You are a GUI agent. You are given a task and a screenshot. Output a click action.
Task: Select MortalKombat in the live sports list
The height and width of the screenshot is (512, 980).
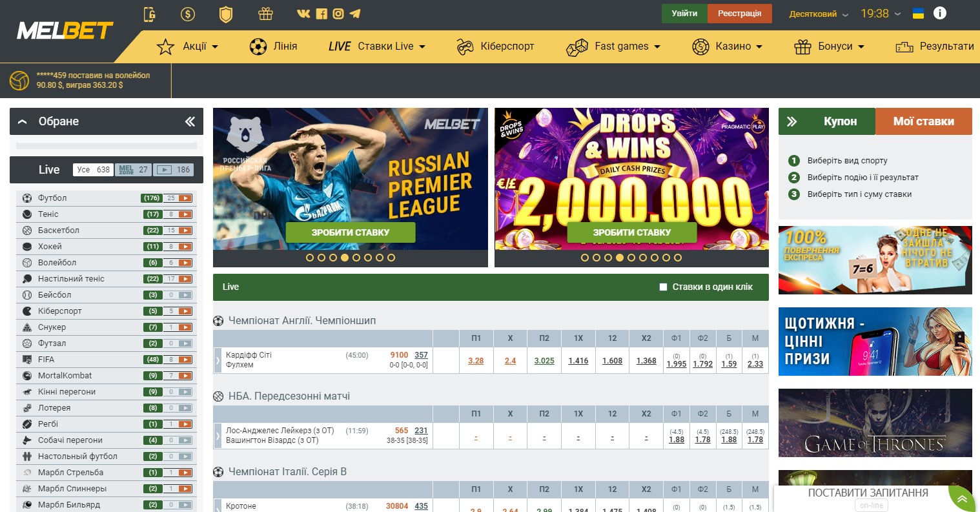pyautogui.click(x=65, y=376)
